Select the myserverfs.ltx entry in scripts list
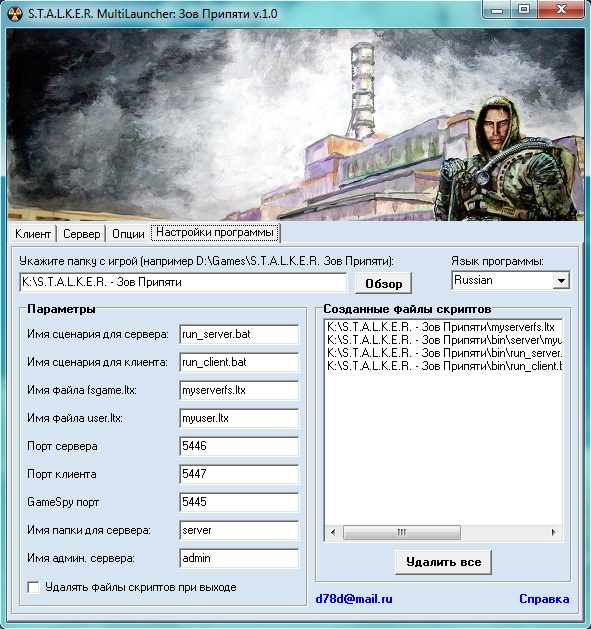Screen dimensions: 591x629 coord(441,327)
